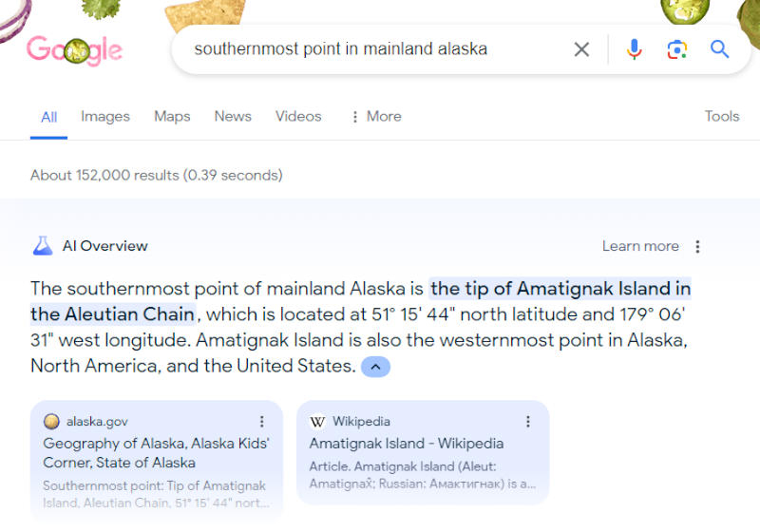This screenshot has height=532, width=760.
Task: Click the blue magnifying glass search icon
Action: pyautogui.click(x=719, y=49)
